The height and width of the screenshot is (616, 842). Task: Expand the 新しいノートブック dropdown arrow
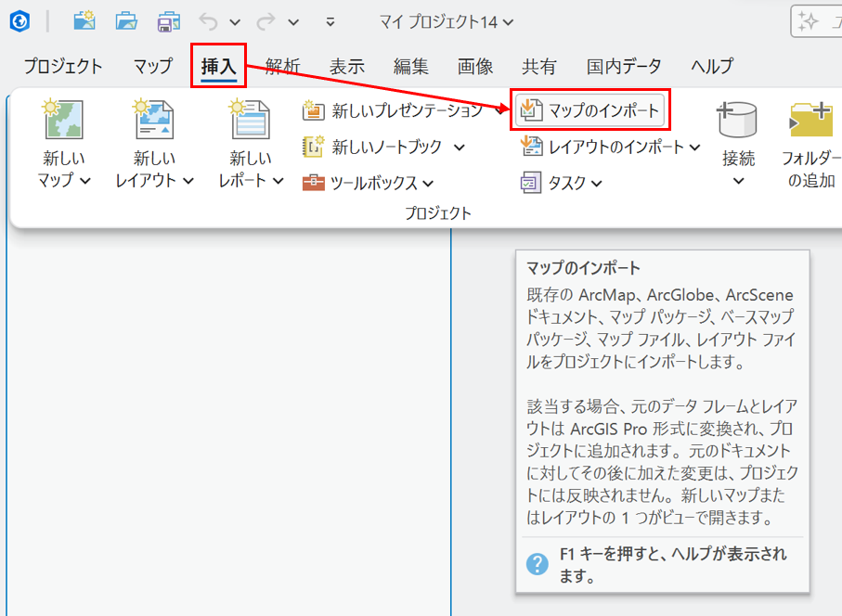click(460, 147)
